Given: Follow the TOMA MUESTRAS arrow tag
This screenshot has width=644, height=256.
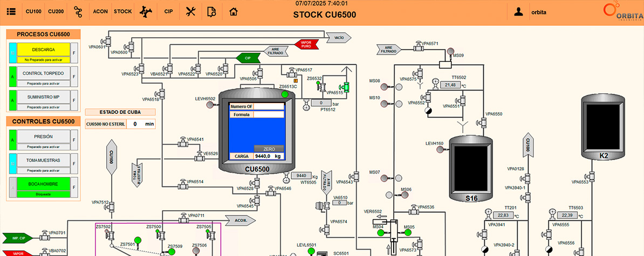Looking at the screenshot, I should [137, 175].
